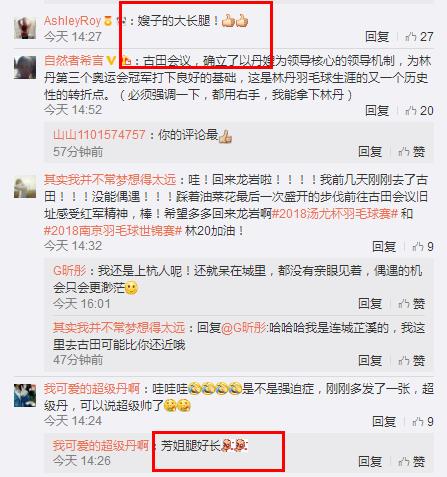Reply to 自然者希言's comment at 14:52
The image size is (447, 477).
click(x=377, y=111)
